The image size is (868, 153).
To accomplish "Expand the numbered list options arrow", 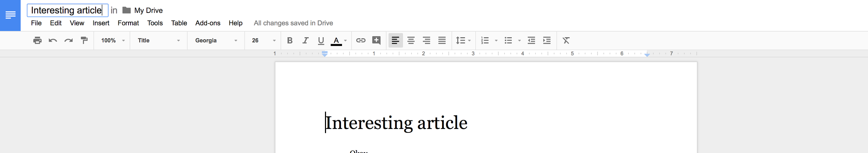I will (496, 41).
